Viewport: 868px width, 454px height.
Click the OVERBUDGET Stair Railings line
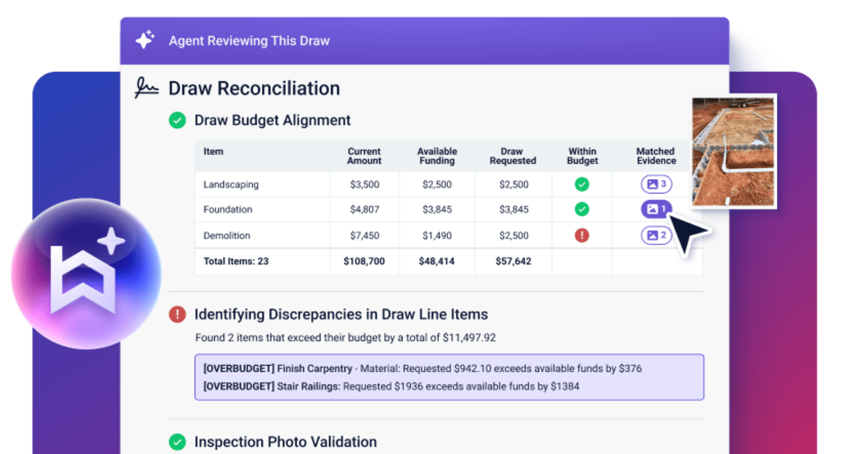(x=391, y=386)
